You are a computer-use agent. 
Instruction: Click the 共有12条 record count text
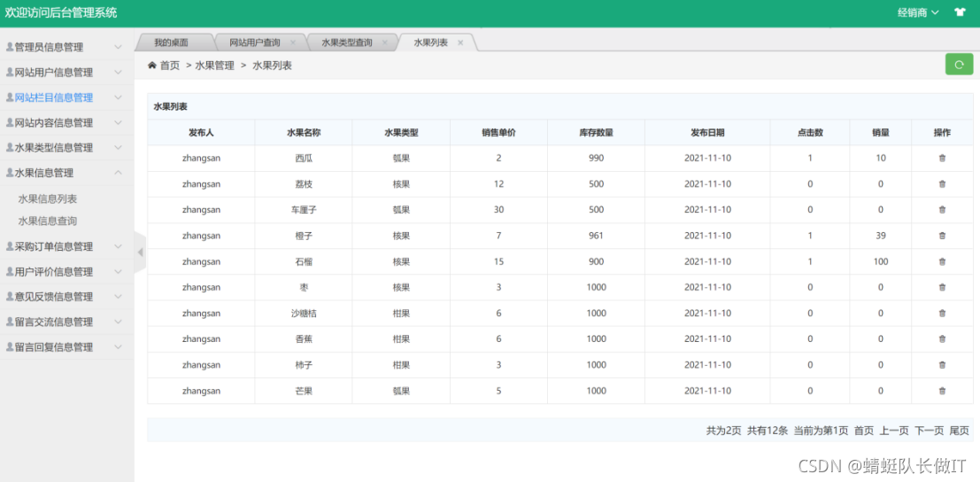coord(768,431)
